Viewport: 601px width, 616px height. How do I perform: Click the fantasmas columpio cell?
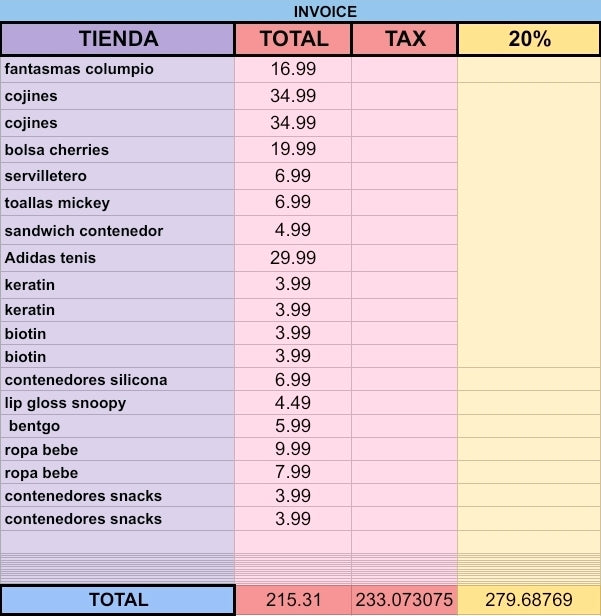pos(118,69)
